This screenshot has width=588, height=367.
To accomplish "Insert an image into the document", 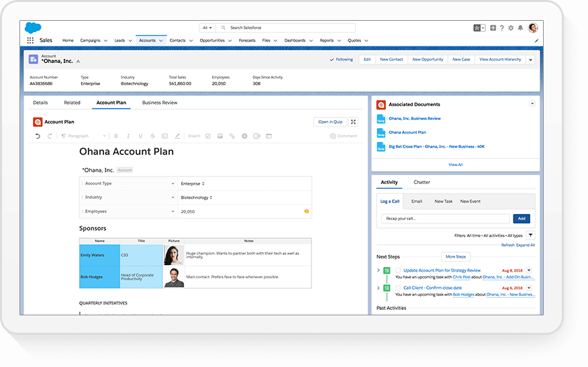I will (220, 136).
